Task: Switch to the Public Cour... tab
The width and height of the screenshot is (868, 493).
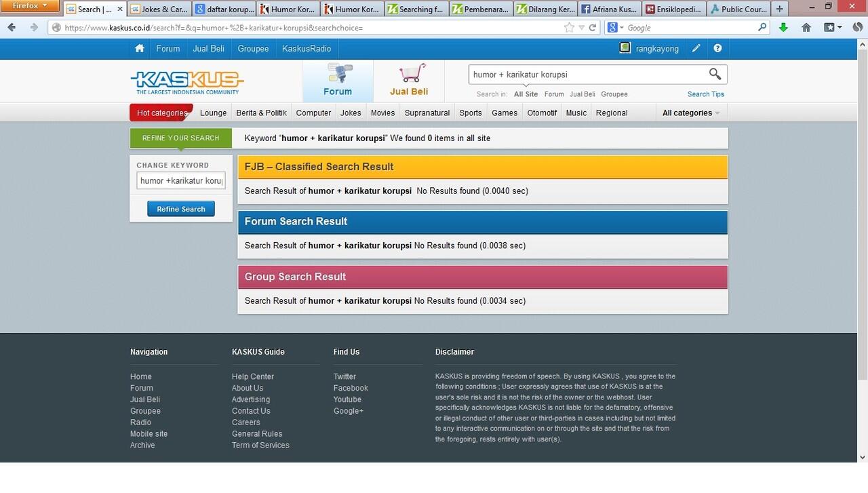Action: 739,9
